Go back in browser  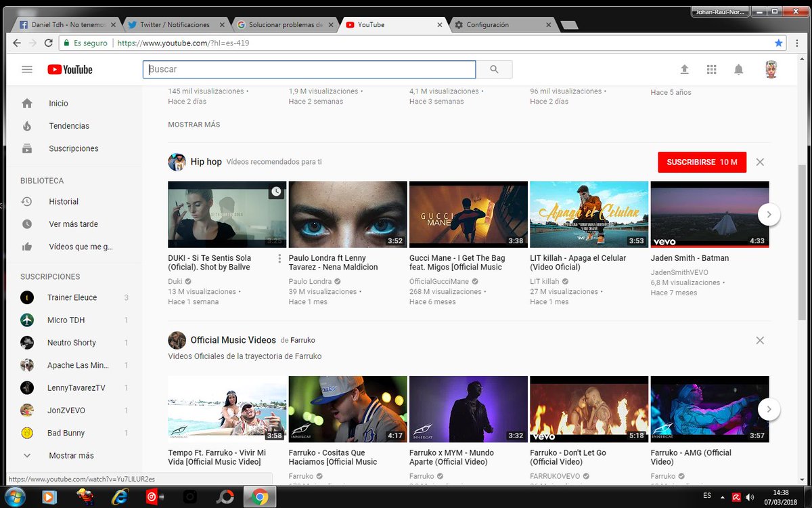point(17,43)
